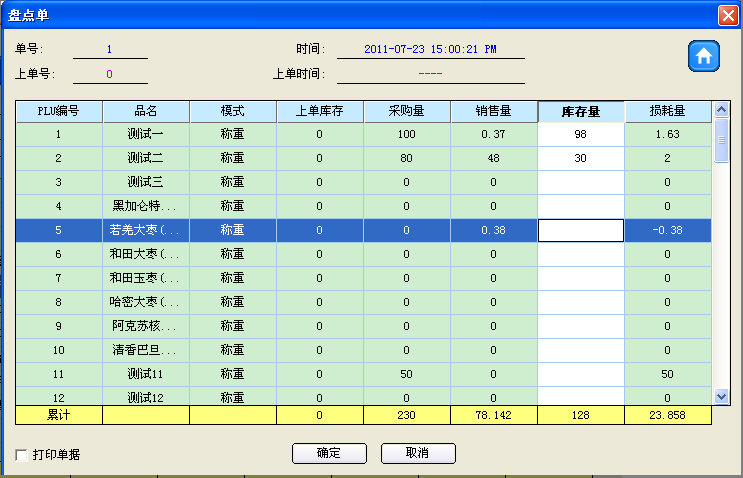Select the 和田大枣 row

[146, 254]
